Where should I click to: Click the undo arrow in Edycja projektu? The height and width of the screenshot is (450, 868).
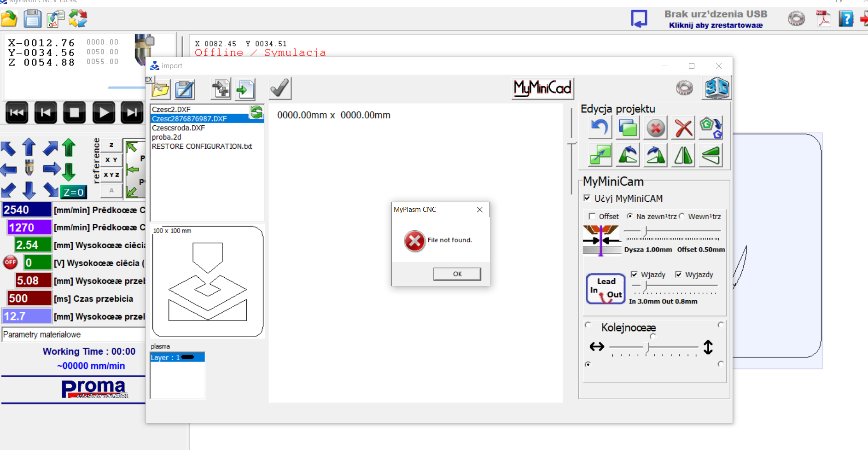[600, 128]
